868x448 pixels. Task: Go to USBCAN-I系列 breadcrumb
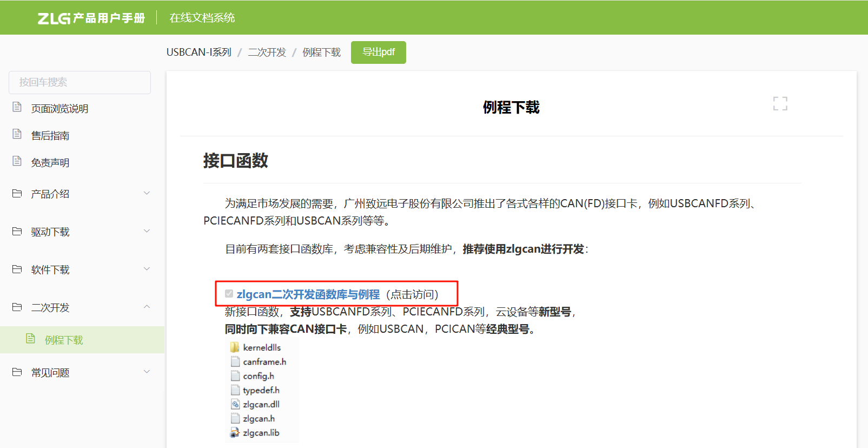198,52
